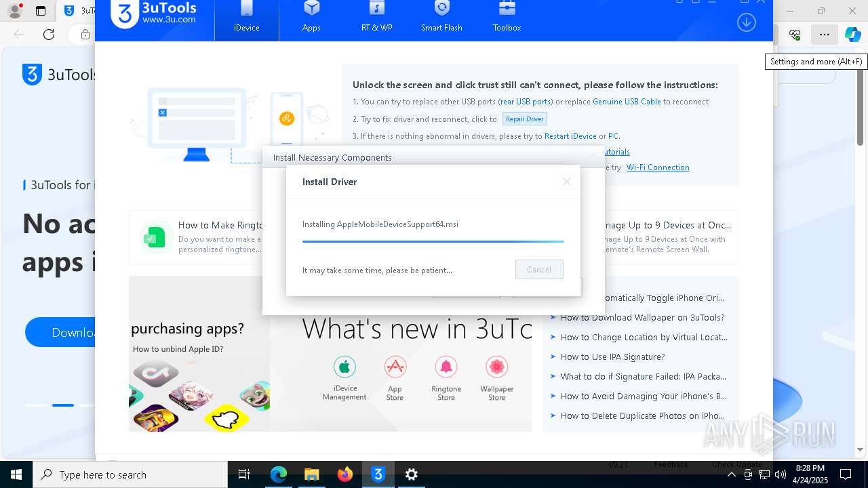Click the Edge refresh button
The height and width of the screenshot is (488, 868).
(x=49, y=34)
